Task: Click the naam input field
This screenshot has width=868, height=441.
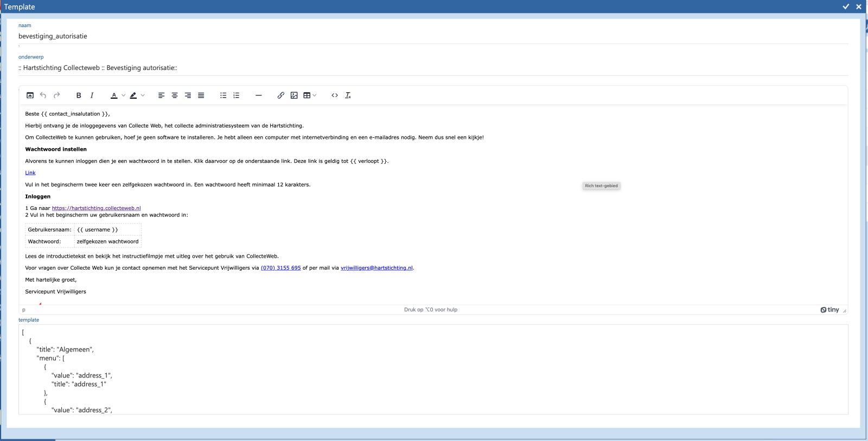Action: pyautogui.click(x=433, y=36)
